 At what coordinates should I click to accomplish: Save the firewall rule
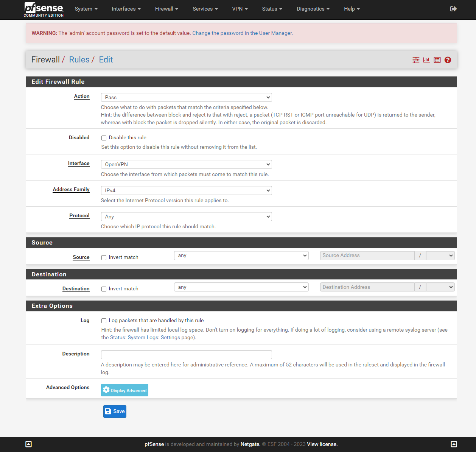click(115, 411)
